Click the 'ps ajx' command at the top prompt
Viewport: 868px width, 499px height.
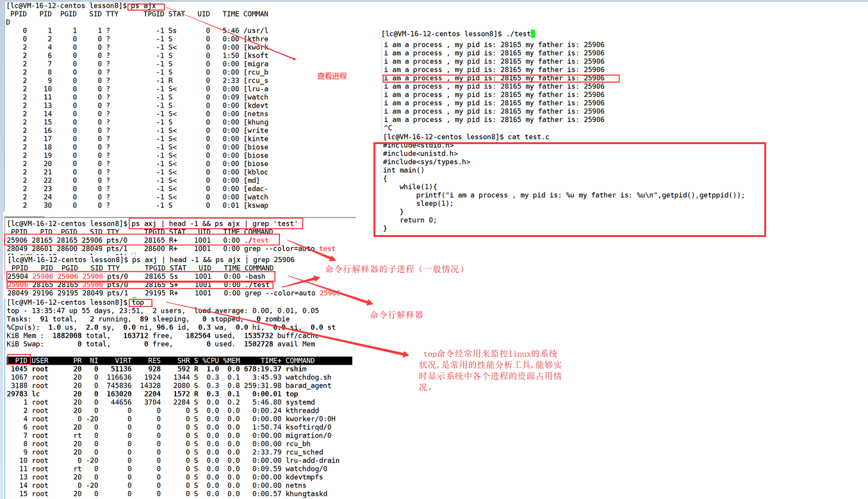[x=143, y=6]
